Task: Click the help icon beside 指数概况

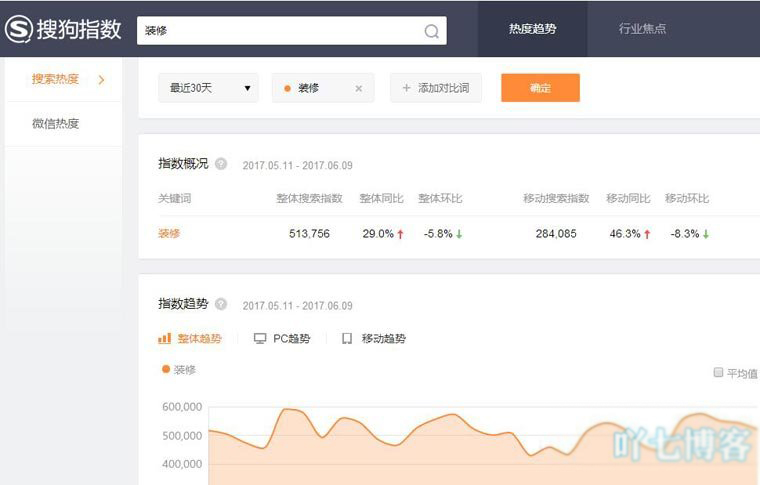Action: point(221,164)
